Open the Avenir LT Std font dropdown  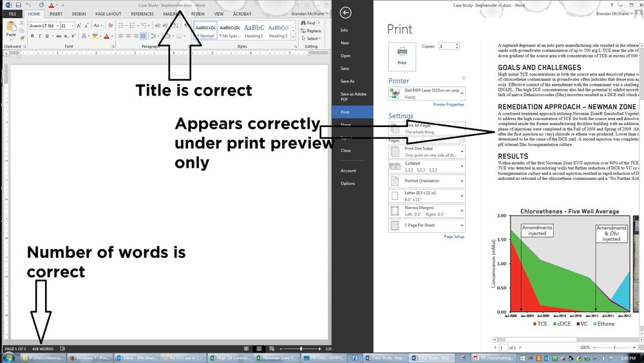[x=44, y=26]
